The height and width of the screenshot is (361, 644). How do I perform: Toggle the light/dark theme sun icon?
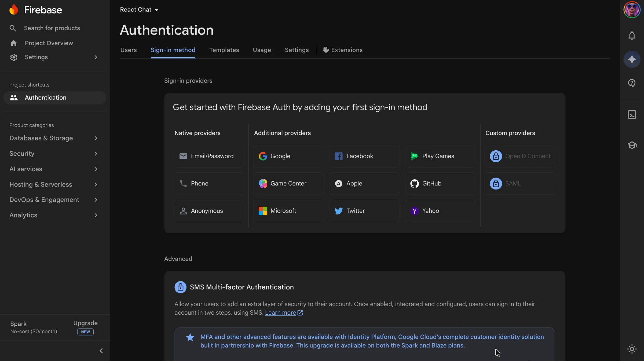pyautogui.click(x=632, y=349)
